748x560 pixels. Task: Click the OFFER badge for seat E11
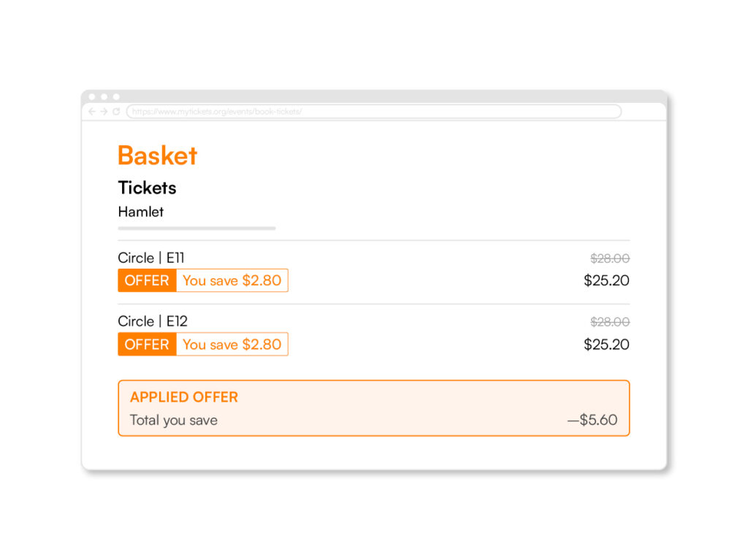point(147,280)
